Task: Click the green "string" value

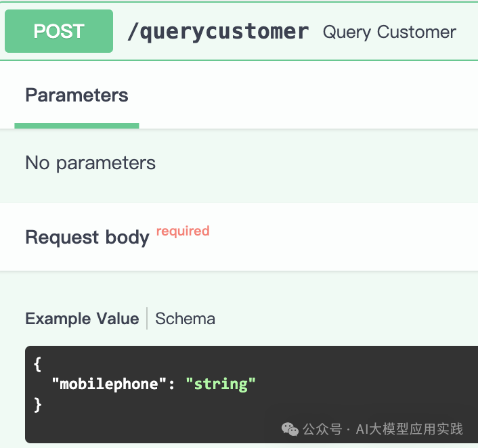Action: coord(221,384)
